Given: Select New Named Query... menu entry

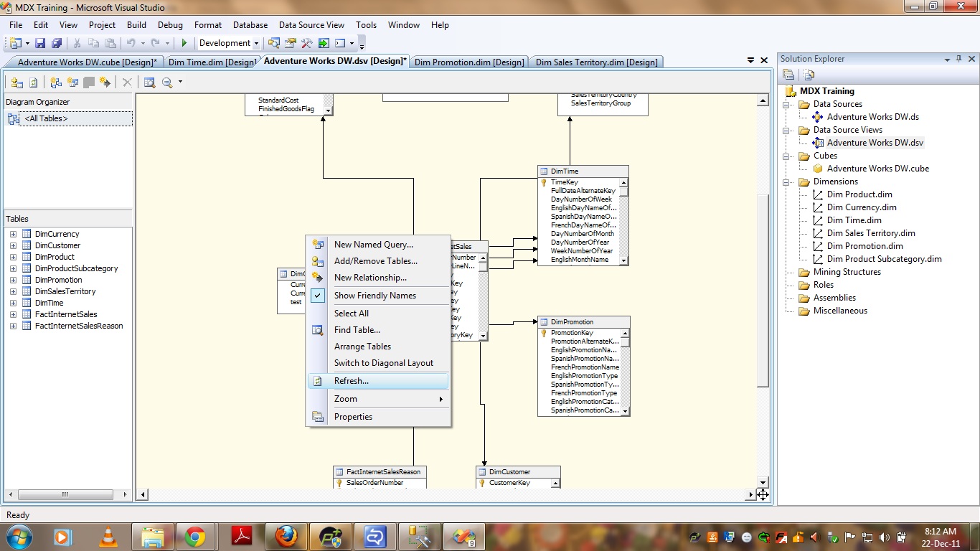Looking at the screenshot, I should point(373,245).
